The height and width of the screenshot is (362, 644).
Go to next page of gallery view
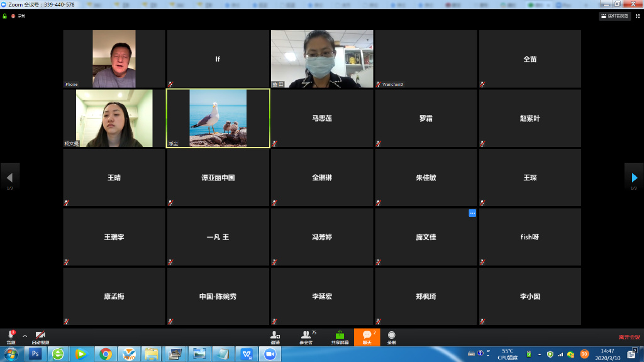pos(634,178)
